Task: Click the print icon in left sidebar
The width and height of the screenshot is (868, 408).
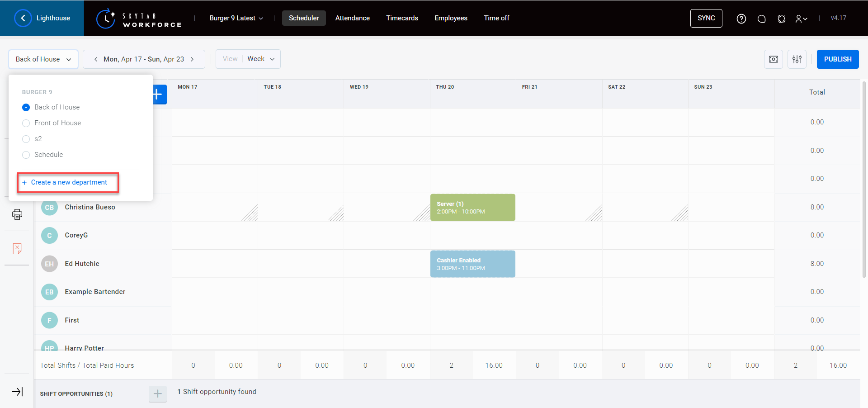Action: (x=17, y=214)
